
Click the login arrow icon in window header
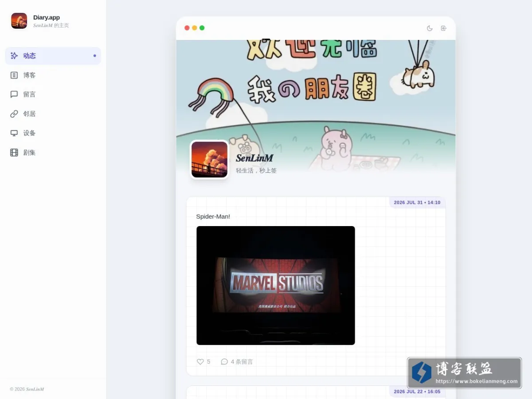[x=443, y=28]
